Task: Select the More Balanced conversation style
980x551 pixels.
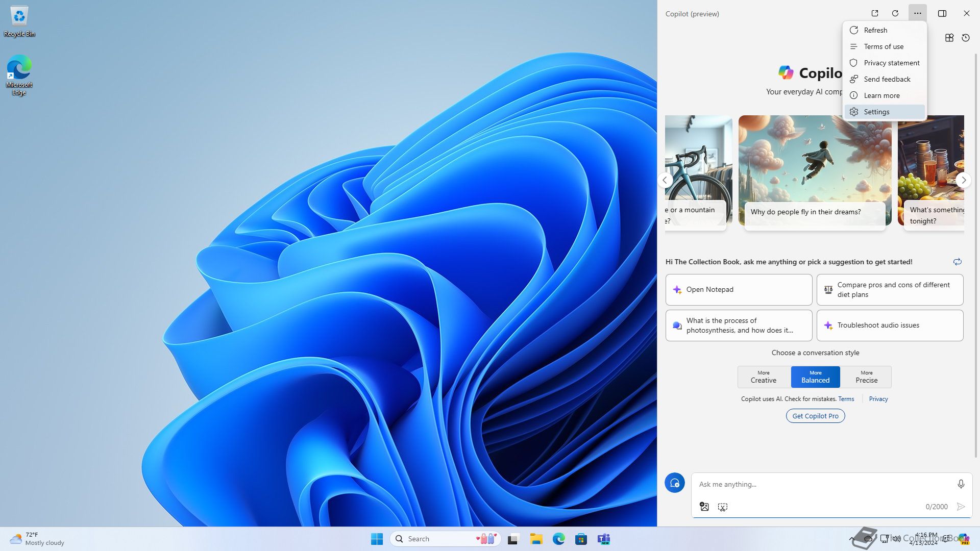Action: pos(815,377)
